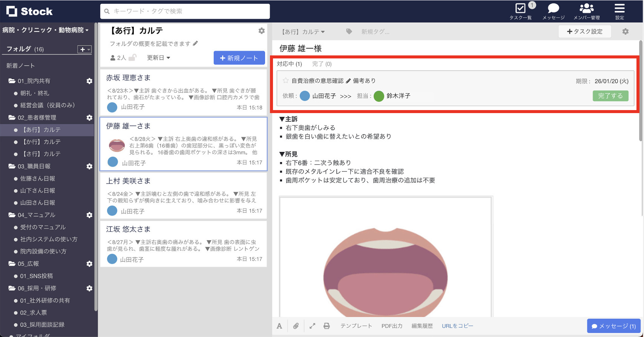Toggle star on 自費治療の意思確認 task
The width and height of the screenshot is (644, 337).
(285, 81)
